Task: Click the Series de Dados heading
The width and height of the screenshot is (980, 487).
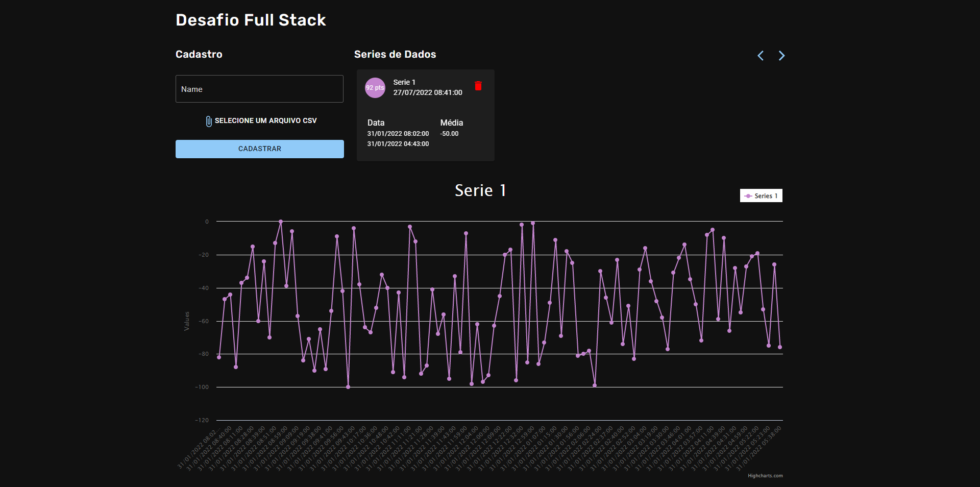Action: (x=395, y=54)
